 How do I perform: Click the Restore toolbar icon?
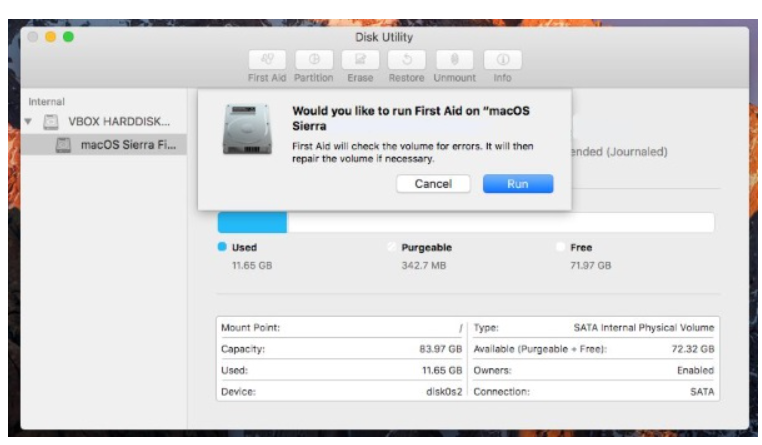coord(407,60)
